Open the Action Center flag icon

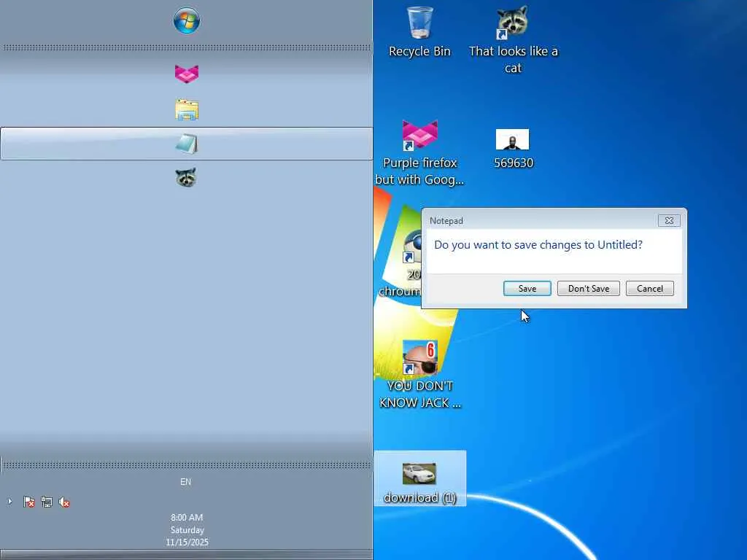pos(28,502)
